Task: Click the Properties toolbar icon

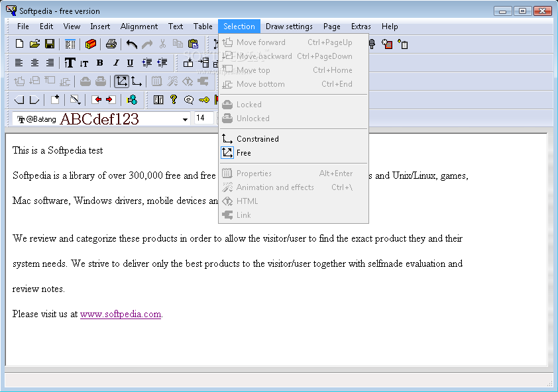Action: point(156,81)
